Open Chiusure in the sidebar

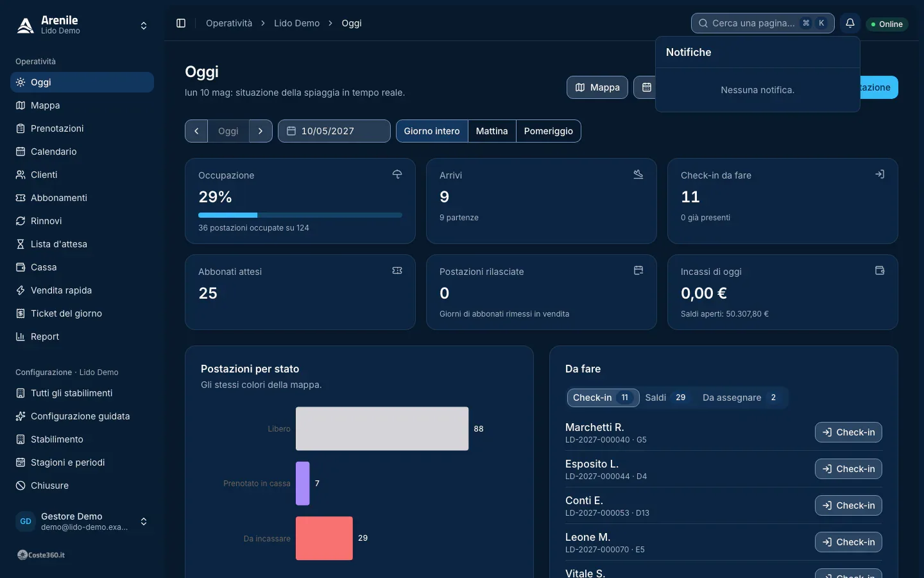(82, 486)
